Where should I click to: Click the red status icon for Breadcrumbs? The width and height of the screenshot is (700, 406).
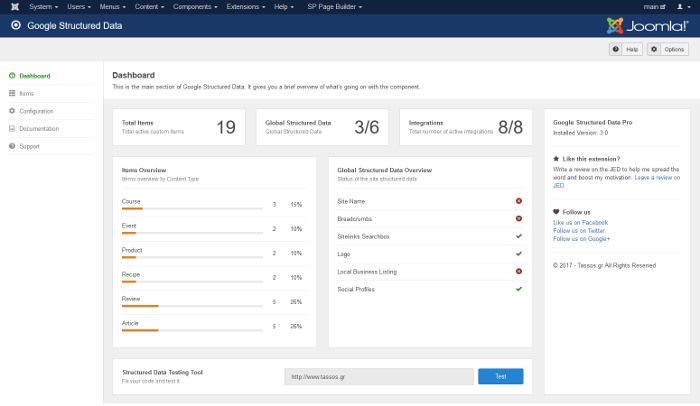click(x=519, y=218)
